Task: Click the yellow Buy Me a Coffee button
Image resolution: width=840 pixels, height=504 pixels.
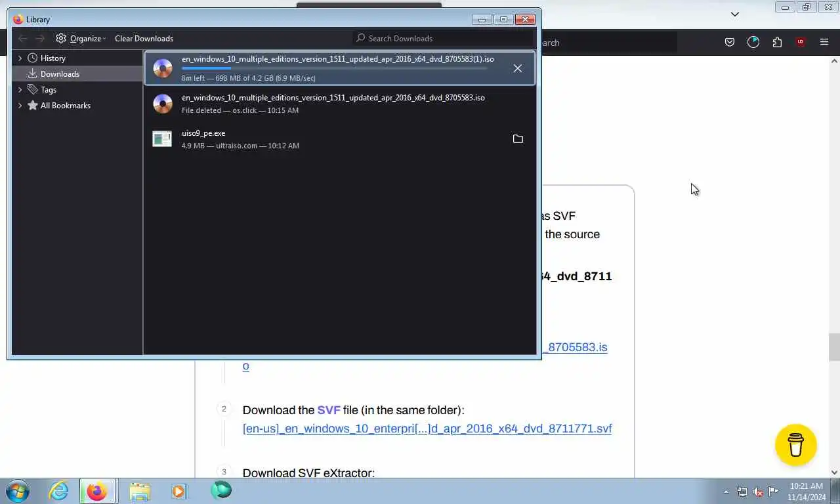Action: pyautogui.click(x=795, y=445)
